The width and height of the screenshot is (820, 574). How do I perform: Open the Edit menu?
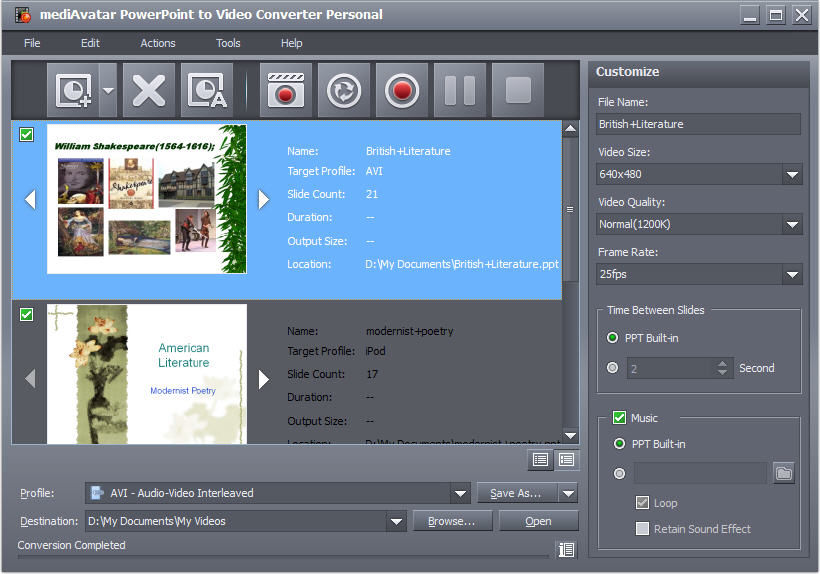(90, 43)
